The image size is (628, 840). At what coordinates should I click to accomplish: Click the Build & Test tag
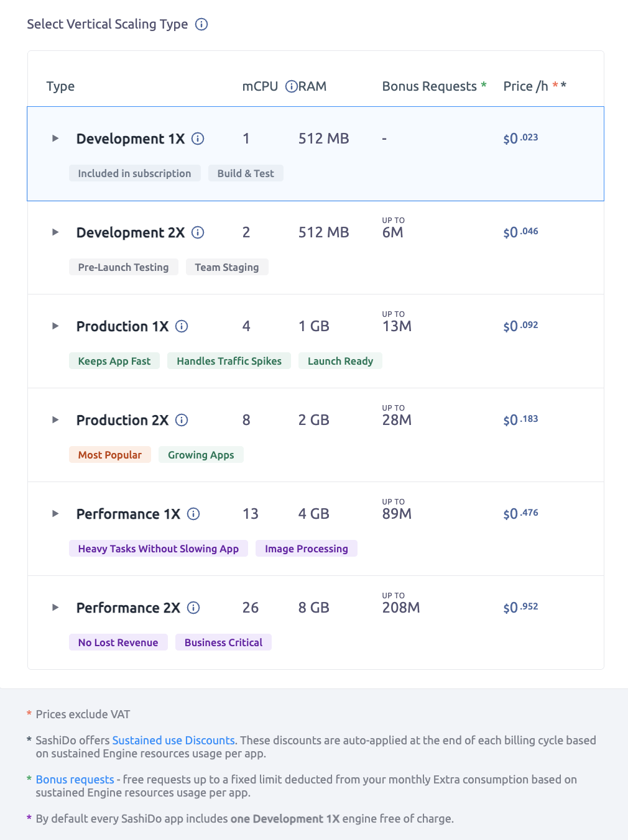tap(246, 173)
